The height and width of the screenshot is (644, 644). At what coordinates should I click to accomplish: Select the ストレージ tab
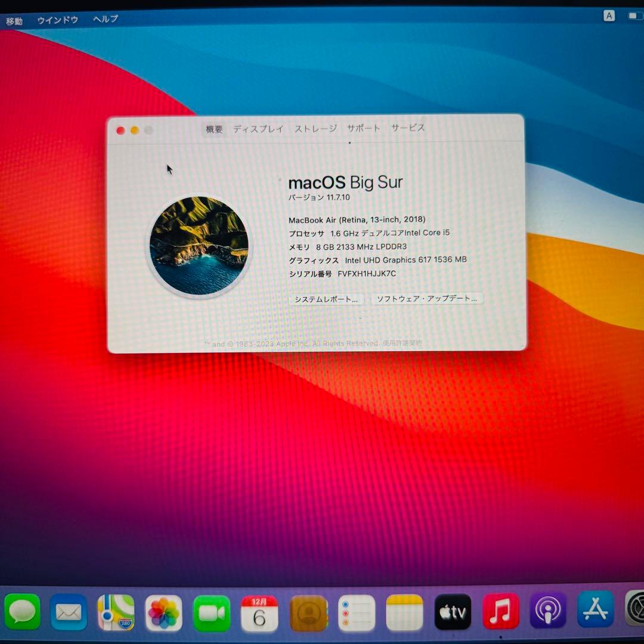(314, 128)
